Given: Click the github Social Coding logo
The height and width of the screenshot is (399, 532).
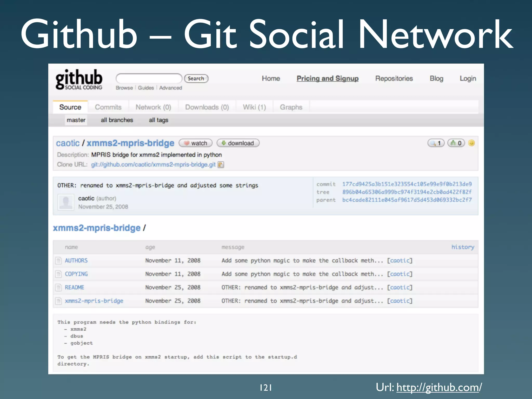Looking at the screenshot, I should [x=79, y=80].
